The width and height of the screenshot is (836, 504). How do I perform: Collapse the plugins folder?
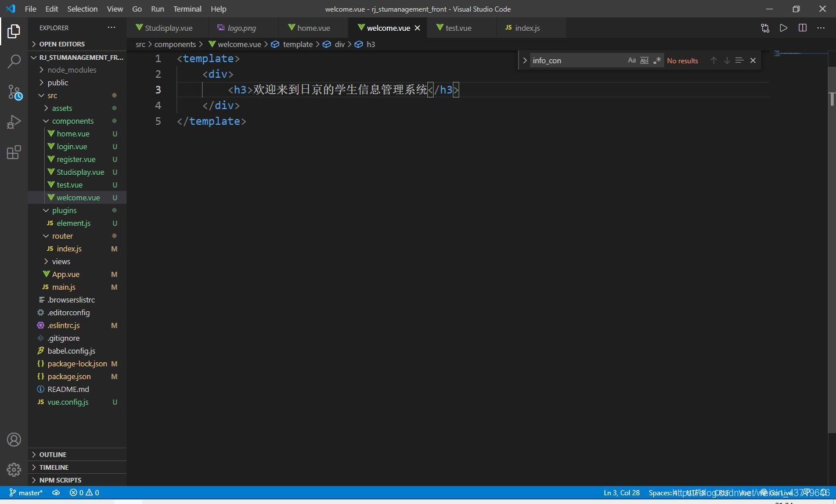coord(77,210)
